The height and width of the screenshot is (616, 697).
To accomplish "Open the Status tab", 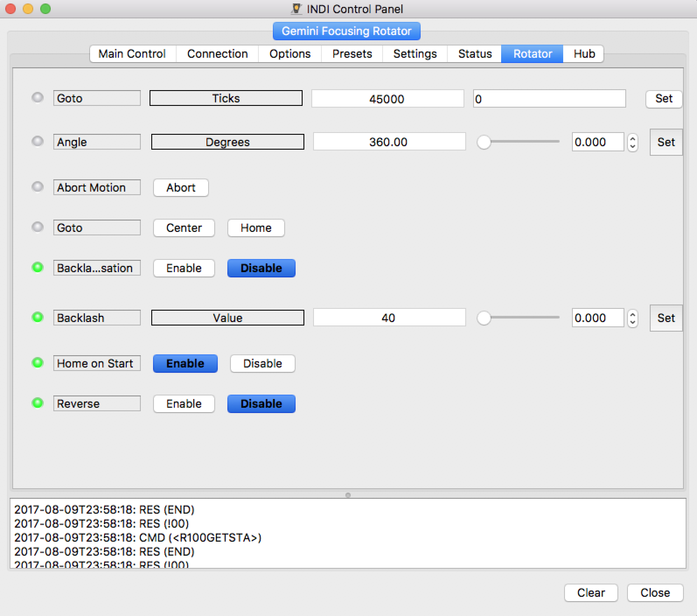I will click(475, 54).
